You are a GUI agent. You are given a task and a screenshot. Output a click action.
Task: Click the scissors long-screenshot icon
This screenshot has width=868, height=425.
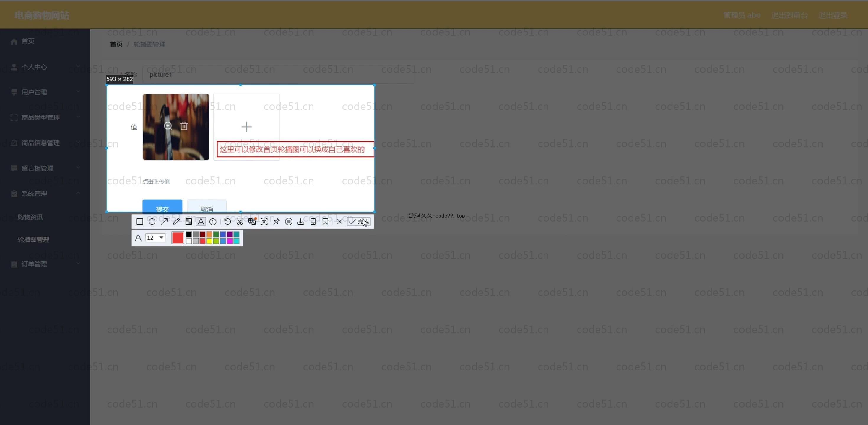pyautogui.click(x=240, y=221)
